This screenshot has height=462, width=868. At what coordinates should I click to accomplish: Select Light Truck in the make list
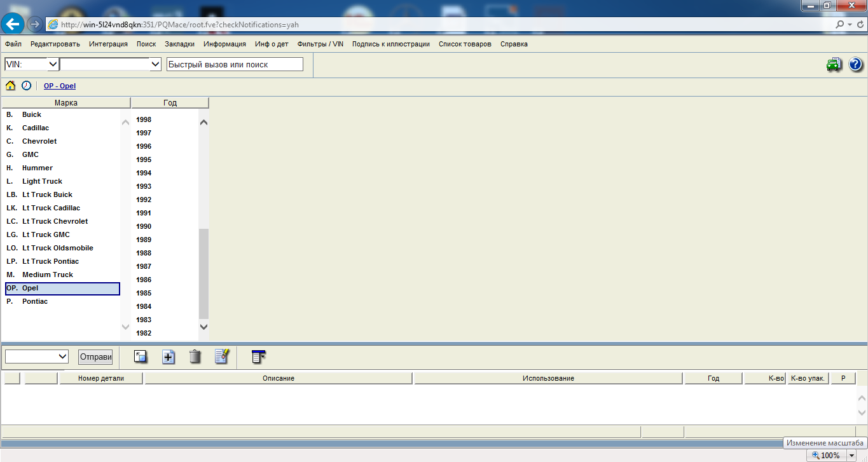click(x=62, y=181)
